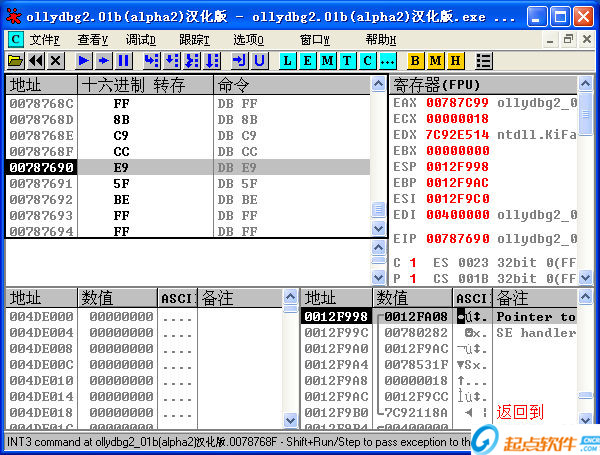Click the ECX register value 00000018

(457, 119)
